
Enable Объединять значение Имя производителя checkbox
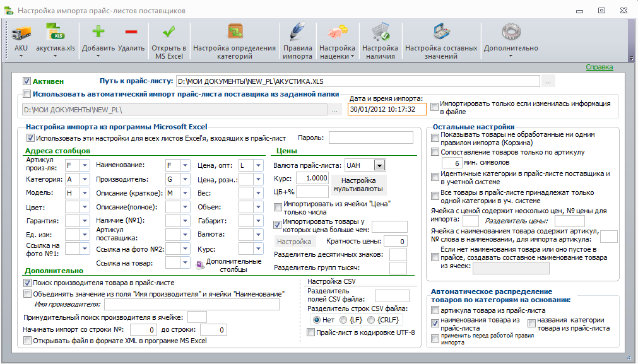click(27, 293)
